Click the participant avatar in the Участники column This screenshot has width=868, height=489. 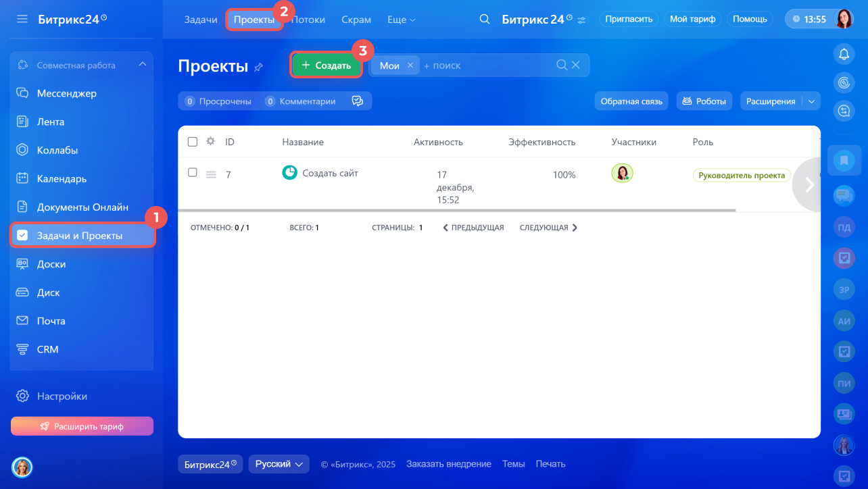(x=622, y=174)
